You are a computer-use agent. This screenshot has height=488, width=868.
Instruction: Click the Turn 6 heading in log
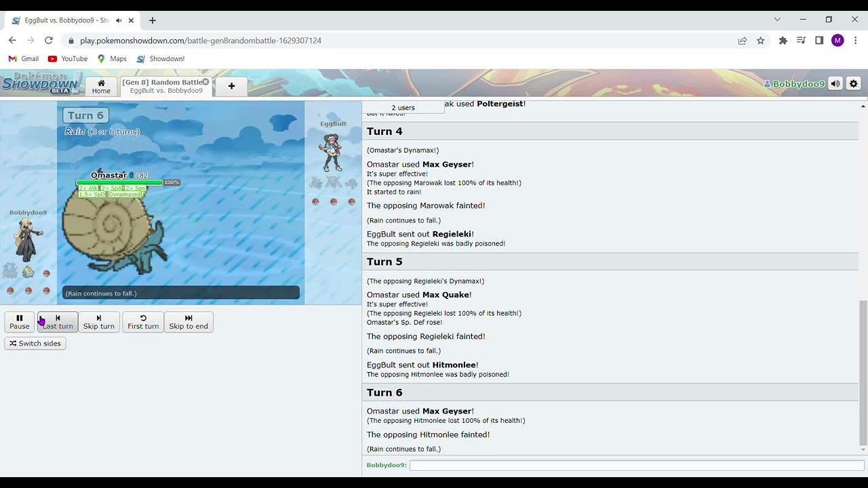click(384, 392)
